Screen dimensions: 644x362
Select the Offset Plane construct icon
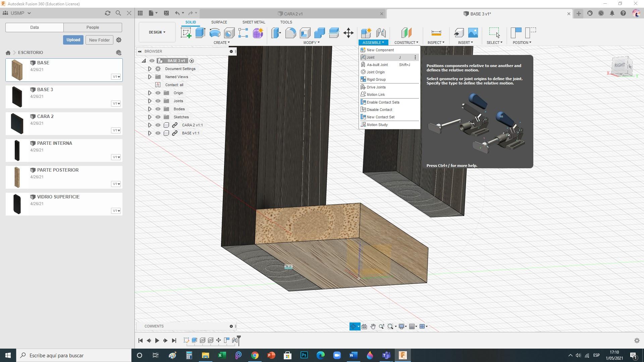pyautogui.click(x=406, y=33)
